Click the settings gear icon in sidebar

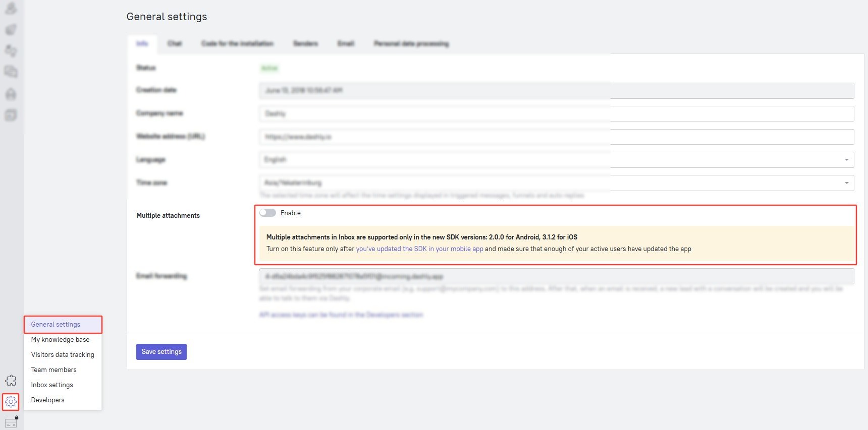click(11, 402)
